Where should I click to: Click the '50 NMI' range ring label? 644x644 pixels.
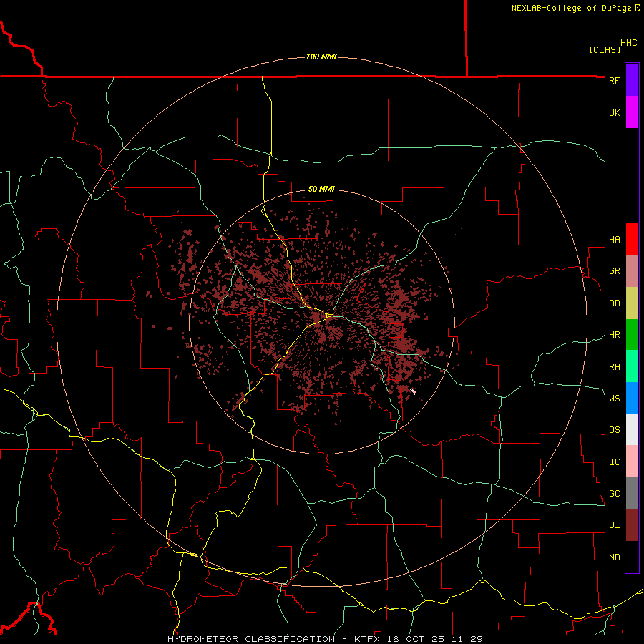click(x=321, y=189)
